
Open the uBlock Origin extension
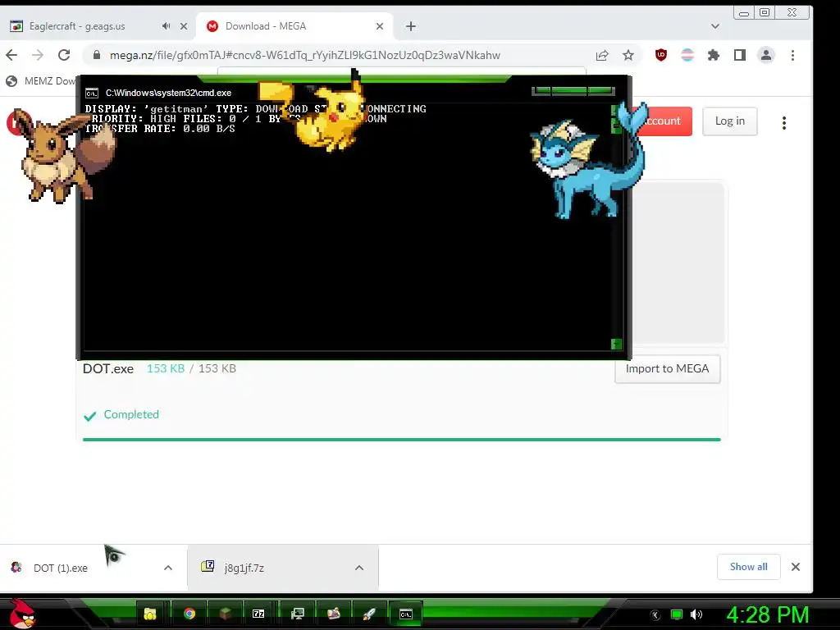(x=661, y=55)
